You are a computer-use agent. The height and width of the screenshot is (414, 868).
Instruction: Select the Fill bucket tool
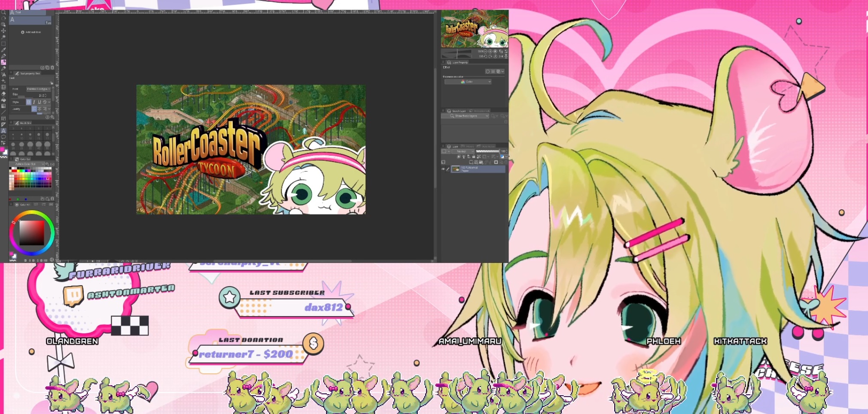click(3, 100)
